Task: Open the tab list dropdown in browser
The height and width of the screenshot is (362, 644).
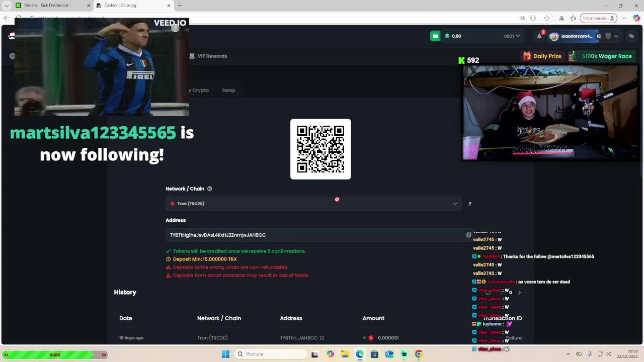Action: (7, 6)
